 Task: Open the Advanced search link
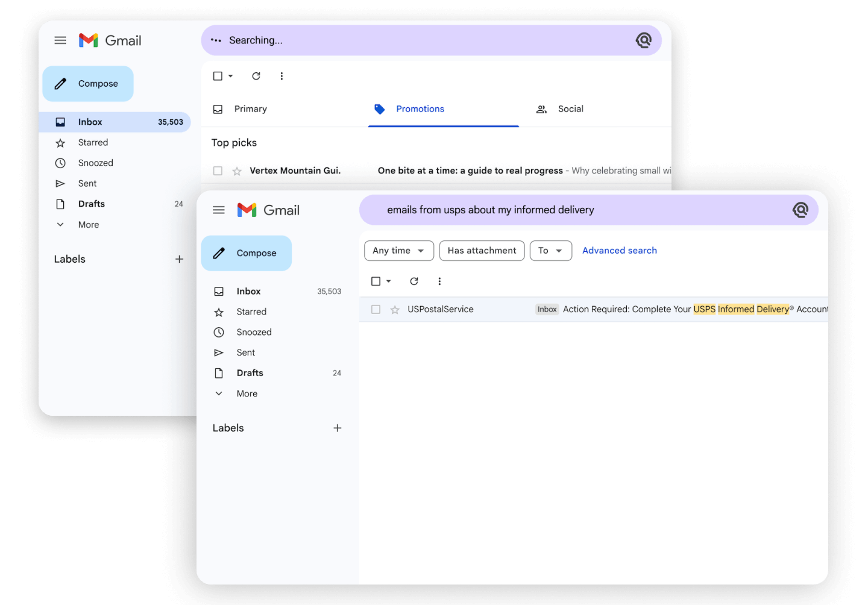point(619,251)
